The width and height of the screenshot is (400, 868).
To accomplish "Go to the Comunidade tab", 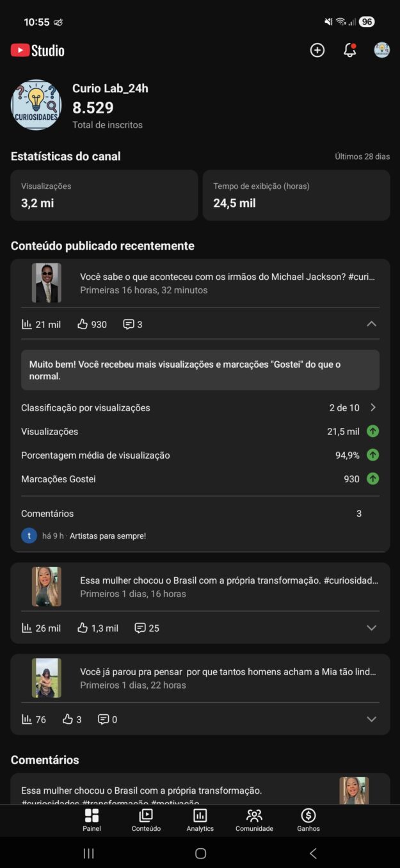I will point(254,819).
